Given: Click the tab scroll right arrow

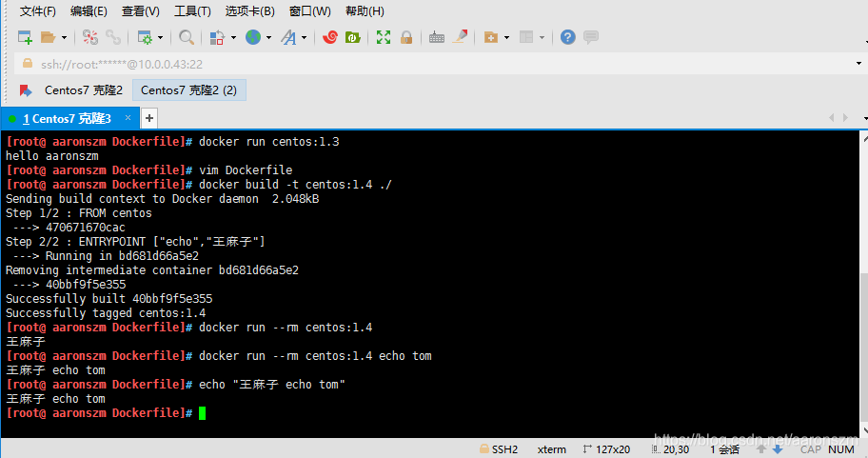Looking at the screenshot, I should click(x=845, y=117).
